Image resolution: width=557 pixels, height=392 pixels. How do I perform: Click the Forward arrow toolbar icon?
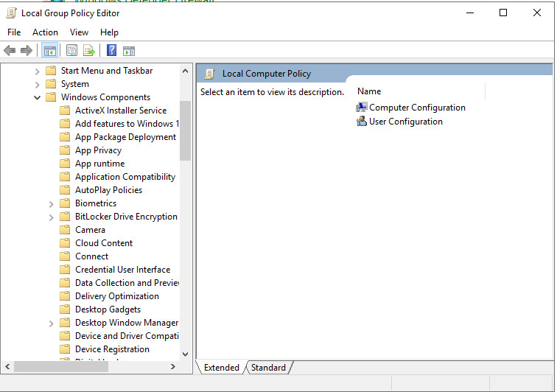27,51
